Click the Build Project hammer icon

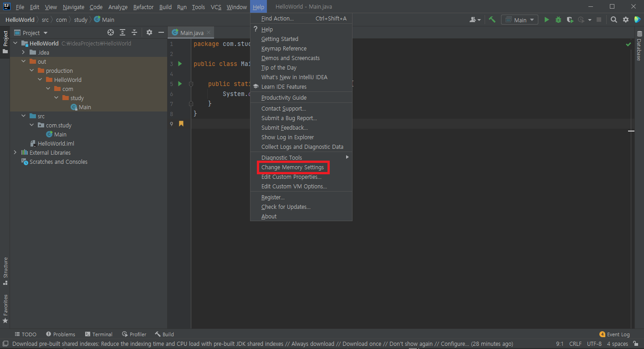click(492, 20)
